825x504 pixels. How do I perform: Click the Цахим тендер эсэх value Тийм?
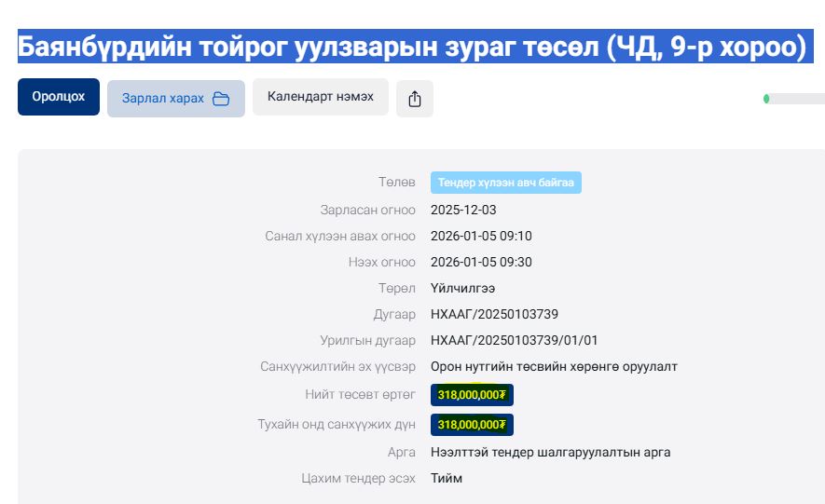tap(446, 478)
